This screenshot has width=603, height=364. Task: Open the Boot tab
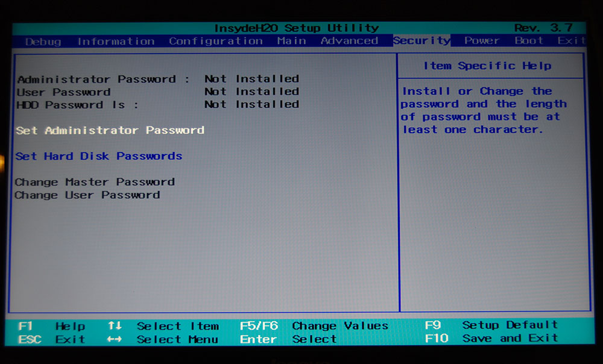pyautogui.click(x=529, y=40)
